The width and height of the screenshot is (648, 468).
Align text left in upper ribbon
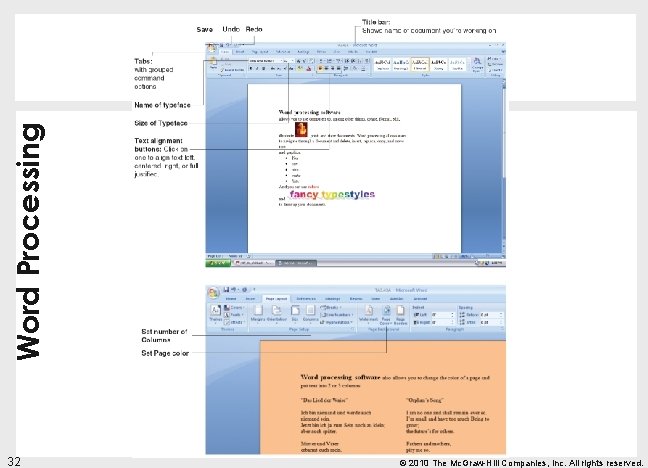pyautogui.click(x=320, y=69)
